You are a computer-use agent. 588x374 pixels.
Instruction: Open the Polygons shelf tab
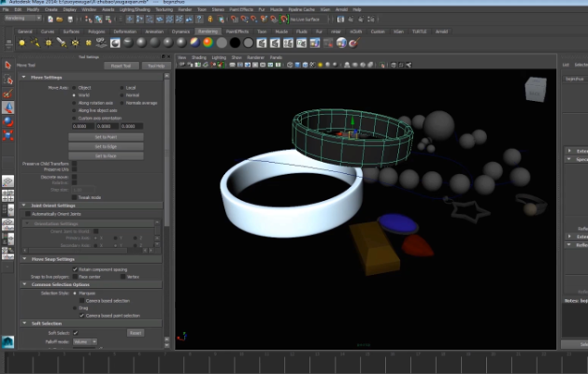(x=95, y=31)
